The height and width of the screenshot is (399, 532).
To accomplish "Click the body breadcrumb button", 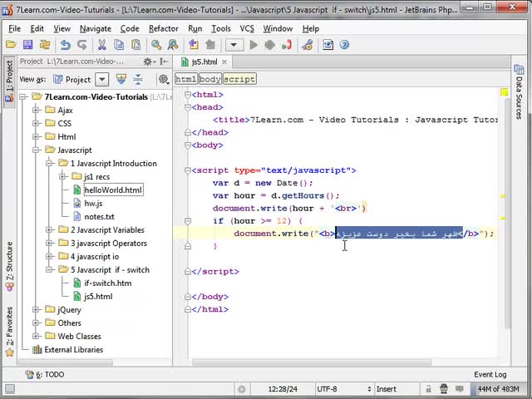I will 210,79.
